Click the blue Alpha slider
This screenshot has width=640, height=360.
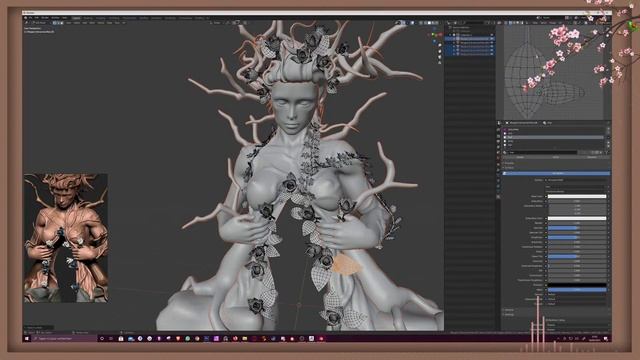[x=577, y=289]
